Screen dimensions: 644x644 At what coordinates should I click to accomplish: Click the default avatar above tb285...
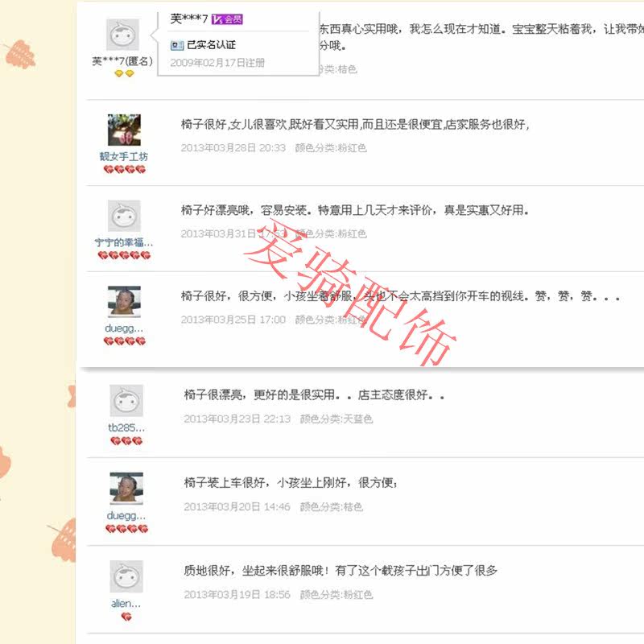(126, 400)
